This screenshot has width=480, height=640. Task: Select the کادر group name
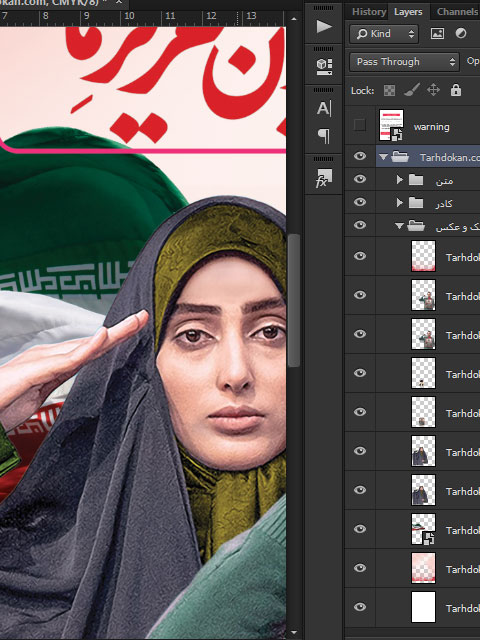click(x=443, y=203)
